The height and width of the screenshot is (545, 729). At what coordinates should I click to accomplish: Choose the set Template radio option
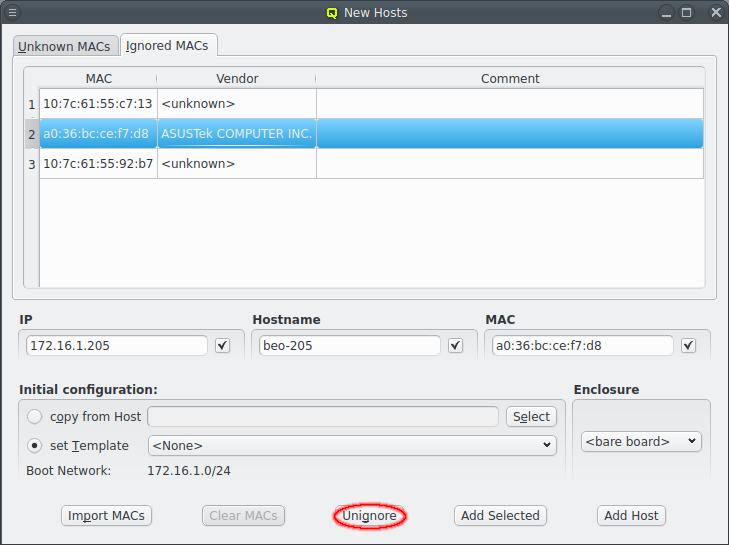pos(36,446)
